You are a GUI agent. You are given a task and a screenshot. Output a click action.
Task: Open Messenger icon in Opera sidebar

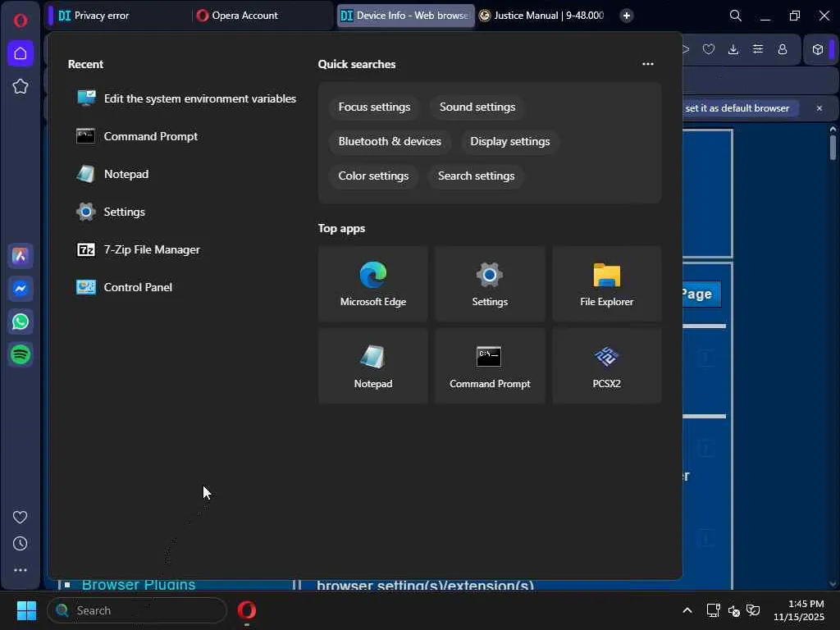click(21, 289)
